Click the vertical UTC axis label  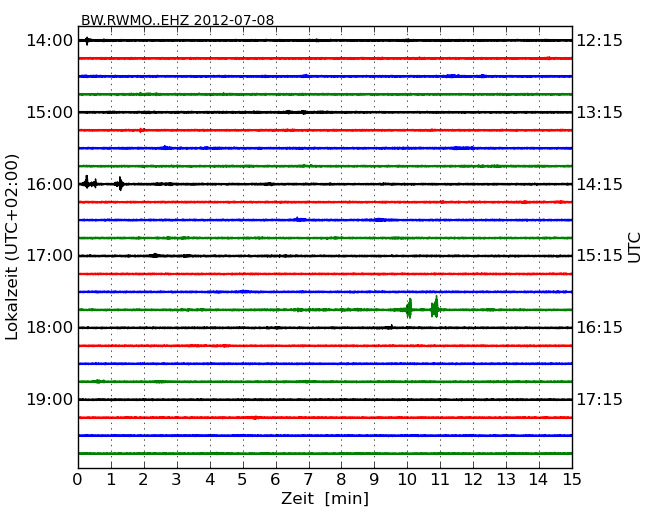634,248
